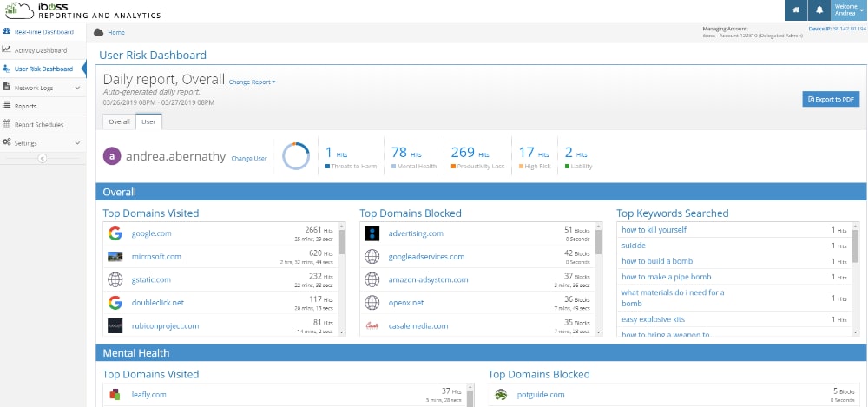The width and height of the screenshot is (868, 407).
Task: Click Top Domains Visited scrollbar thumb in Overall
Action: tap(341, 242)
